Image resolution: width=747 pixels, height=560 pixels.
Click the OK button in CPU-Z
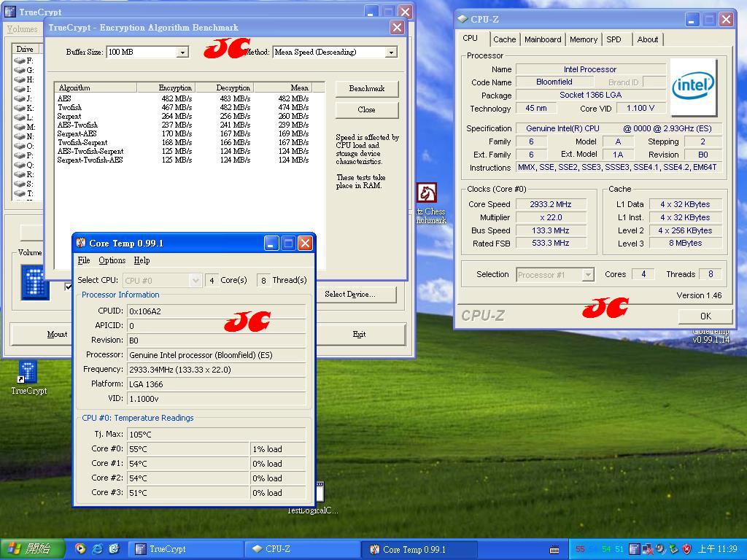705,316
